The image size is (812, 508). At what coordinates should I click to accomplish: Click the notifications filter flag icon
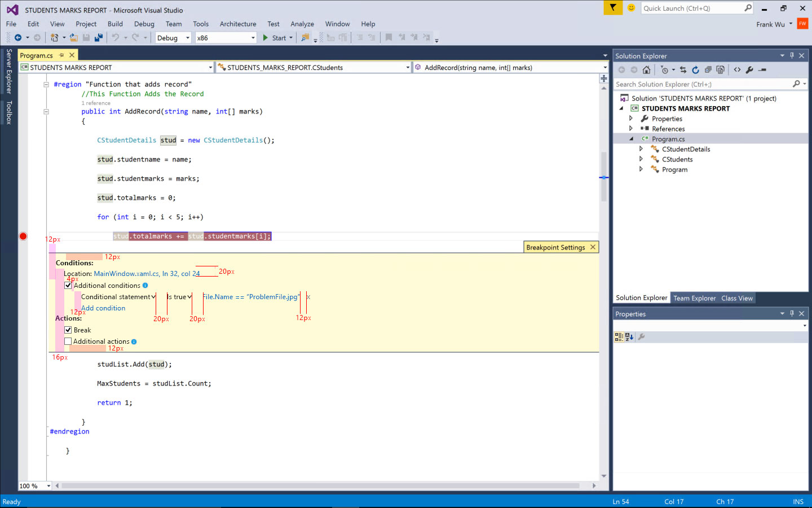(613, 8)
